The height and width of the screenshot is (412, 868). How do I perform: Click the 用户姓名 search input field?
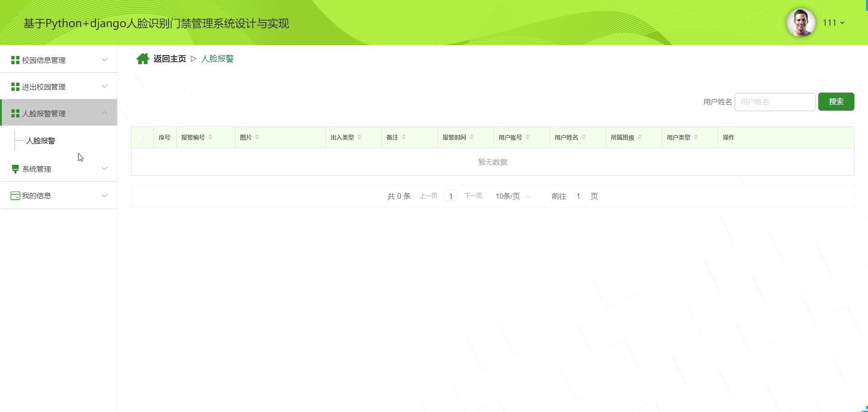click(x=775, y=102)
